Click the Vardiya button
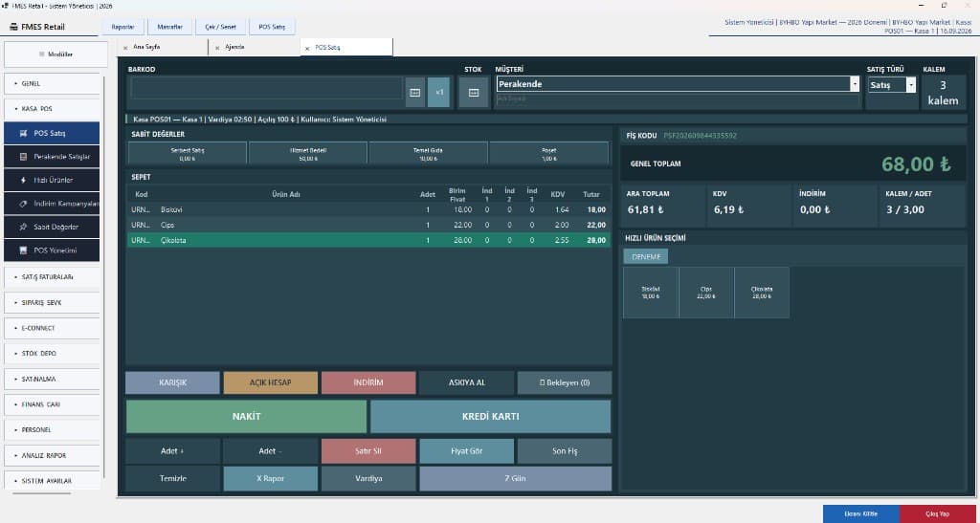The height and width of the screenshot is (523, 980). pos(368,479)
